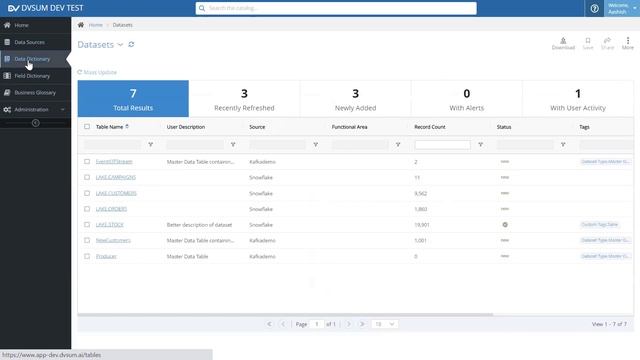This screenshot has width=640, height=360.
Task: Sort by Table Name column
Action: click(112, 127)
